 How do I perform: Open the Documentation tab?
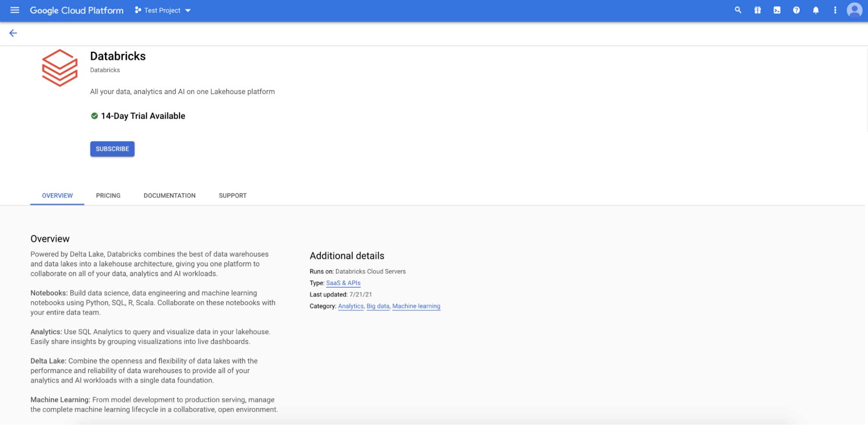(169, 196)
